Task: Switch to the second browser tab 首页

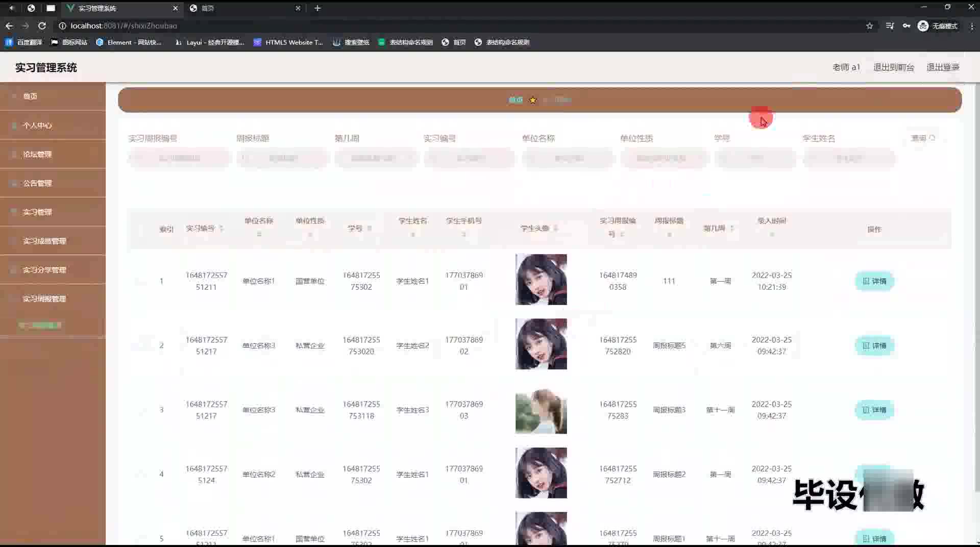Action: coord(245,8)
